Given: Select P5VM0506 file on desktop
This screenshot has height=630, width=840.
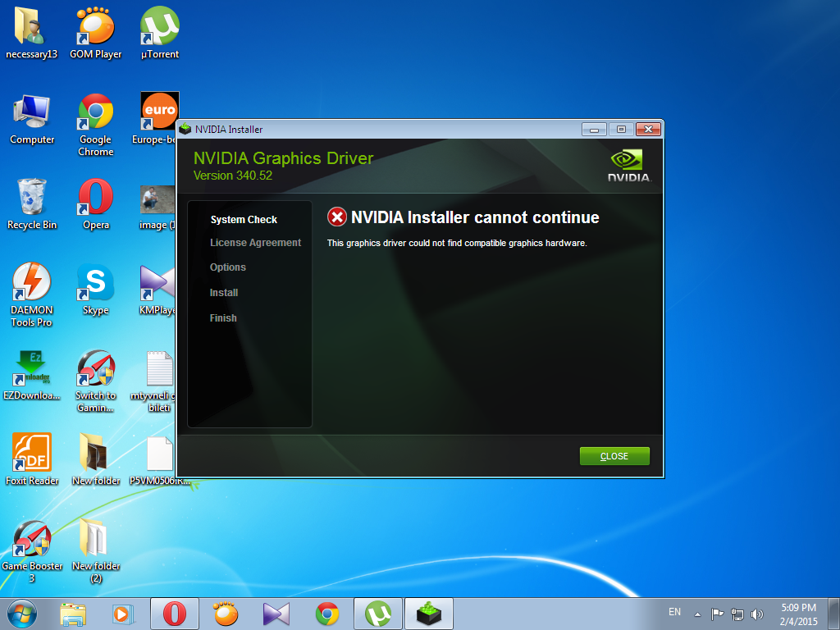Looking at the screenshot, I should pos(160,461).
